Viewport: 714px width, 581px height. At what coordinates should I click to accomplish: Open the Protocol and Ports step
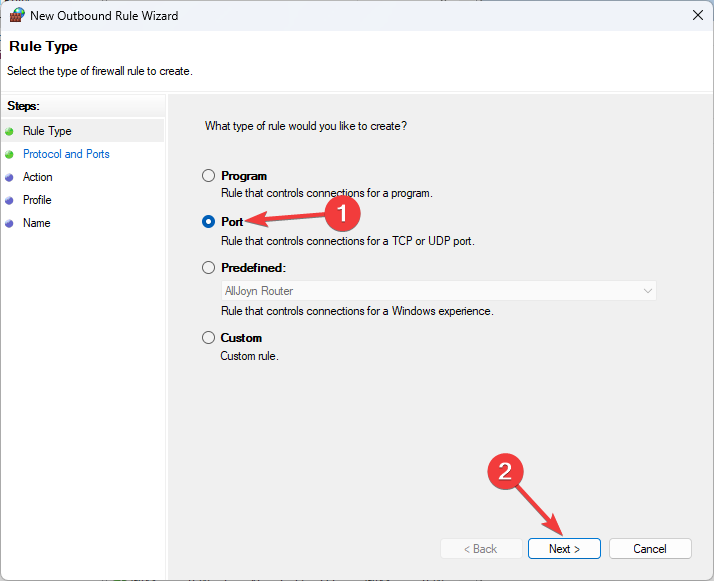click(66, 154)
